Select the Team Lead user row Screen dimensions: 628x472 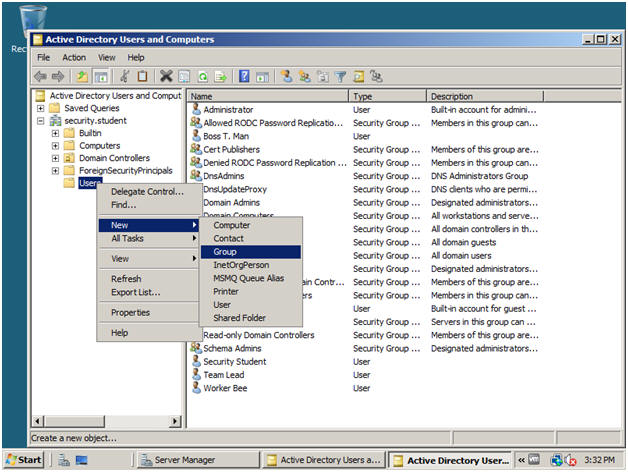(223, 375)
